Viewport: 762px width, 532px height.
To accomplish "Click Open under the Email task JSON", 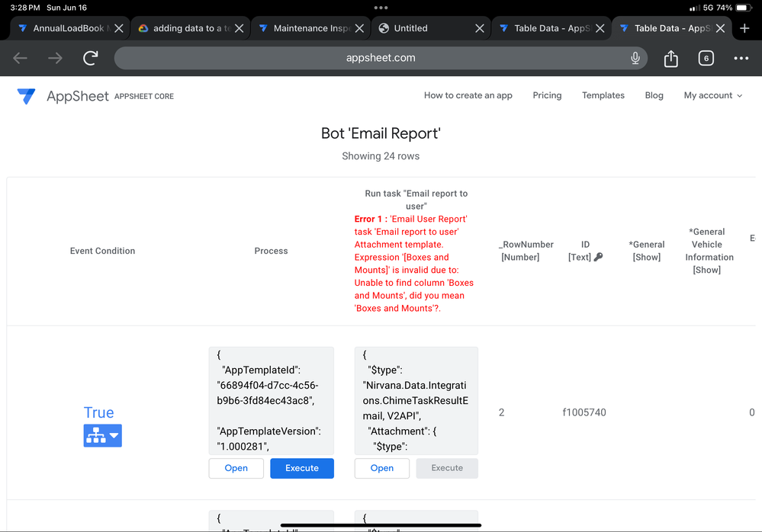I will [x=382, y=468].
